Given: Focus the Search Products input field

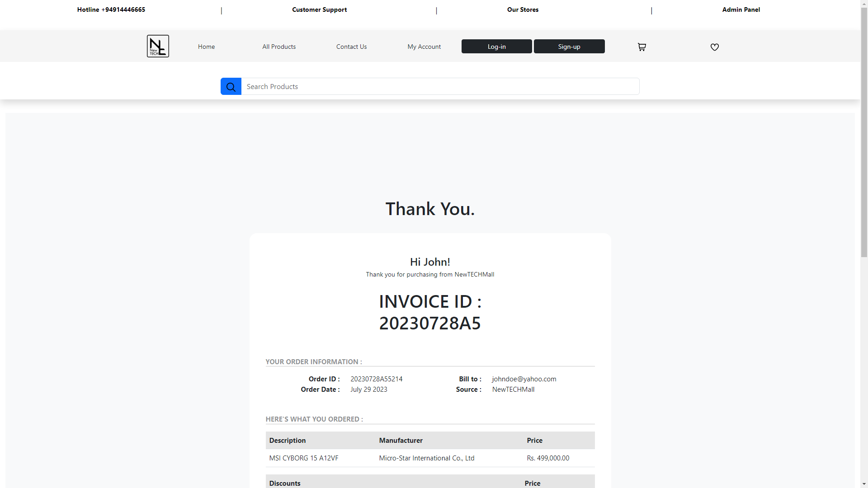Looking at the screenshot, I should (x=440, y=86).
